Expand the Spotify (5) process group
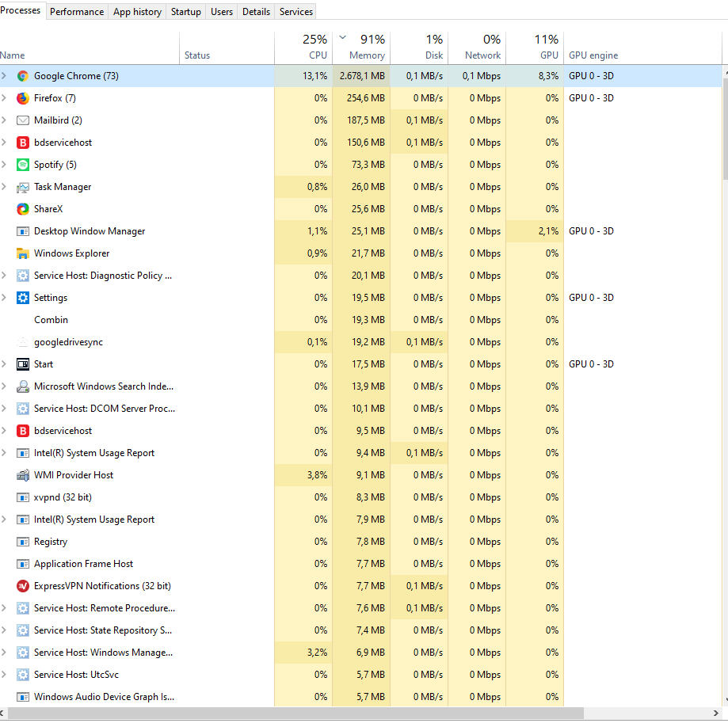728x727 pixels. [4, 165]
